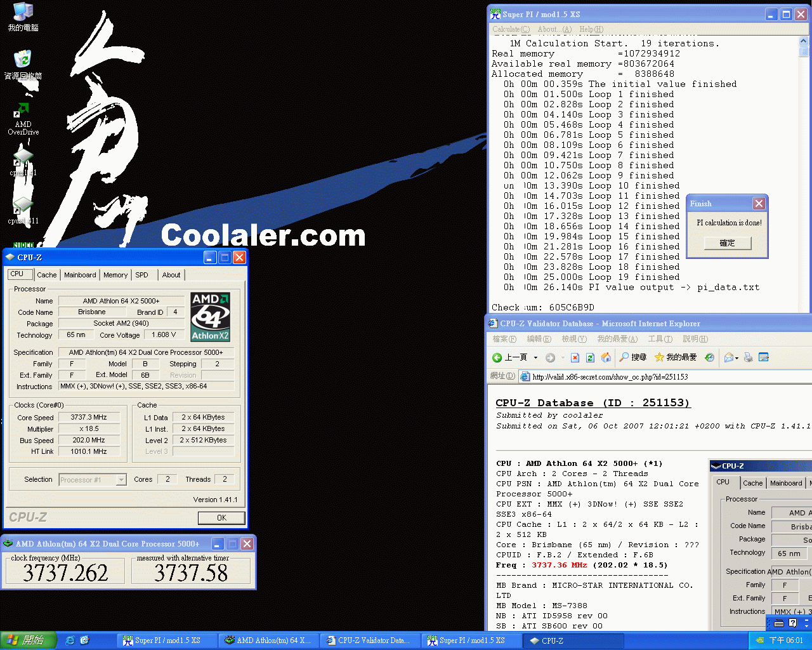
Task: Minimize the clock frequency window
Action: (218, 544)
